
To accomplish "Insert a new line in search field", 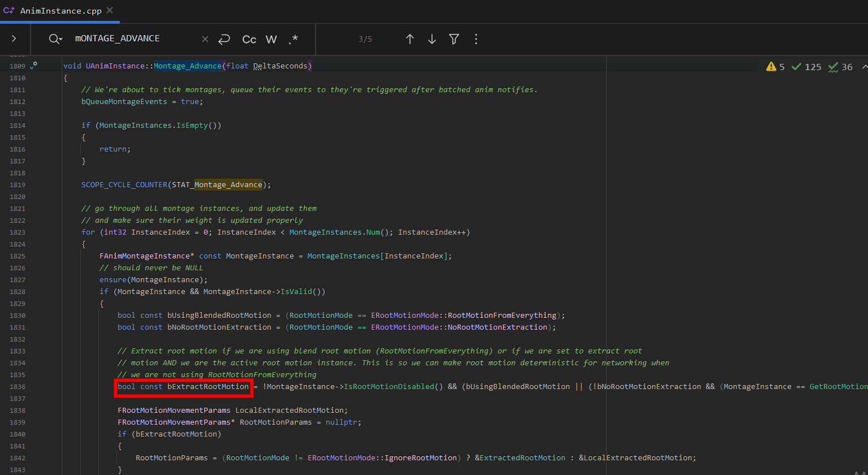I will pyautogui.click(x=224, y=39).
